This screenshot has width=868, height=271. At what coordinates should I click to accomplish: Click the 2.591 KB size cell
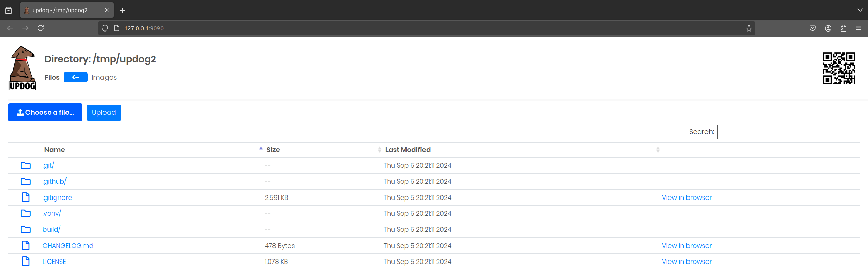point(277,197)
